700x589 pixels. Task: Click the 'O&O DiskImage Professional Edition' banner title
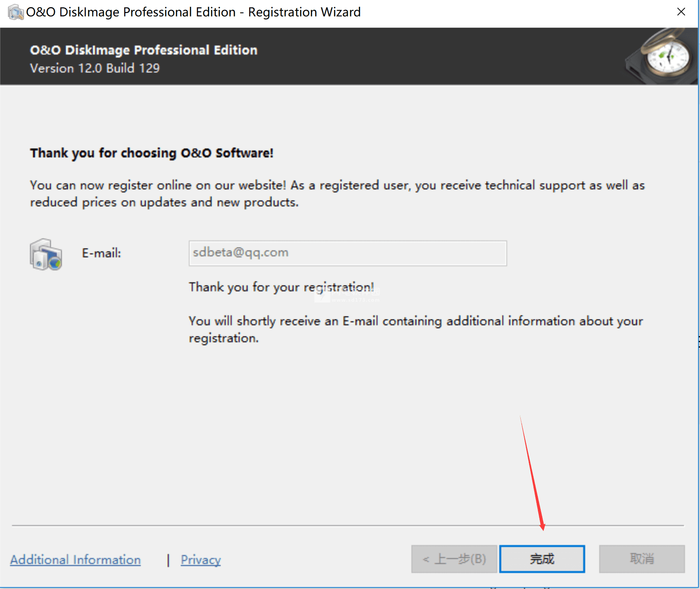click(x=144, y=50)
